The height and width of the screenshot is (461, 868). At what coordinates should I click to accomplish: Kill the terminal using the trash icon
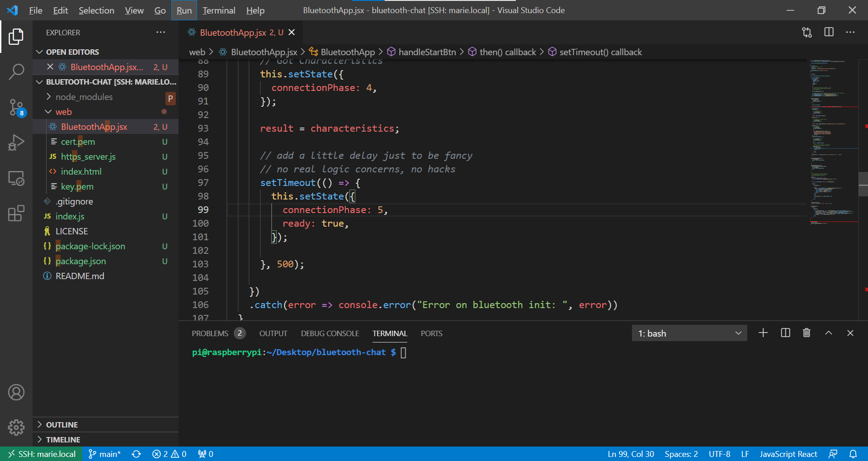click(807, 333)
